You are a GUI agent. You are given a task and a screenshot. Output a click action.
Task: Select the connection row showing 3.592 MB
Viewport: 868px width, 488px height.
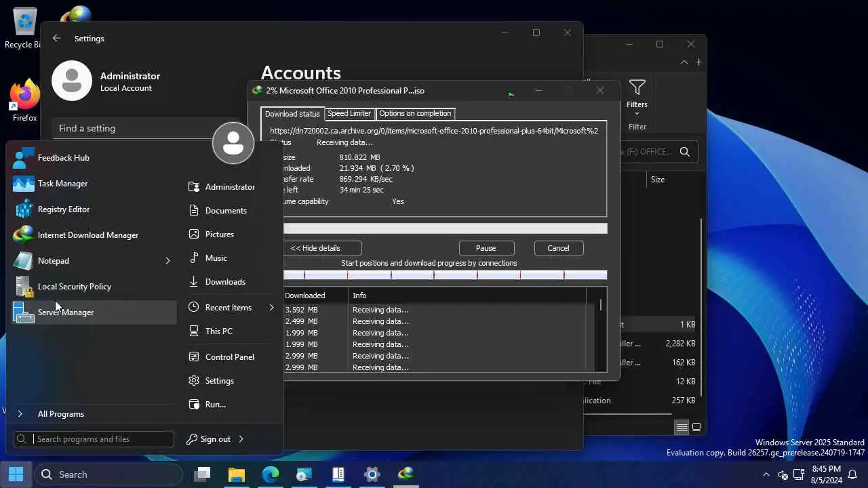pyautogui.click(x=439, y=310)
